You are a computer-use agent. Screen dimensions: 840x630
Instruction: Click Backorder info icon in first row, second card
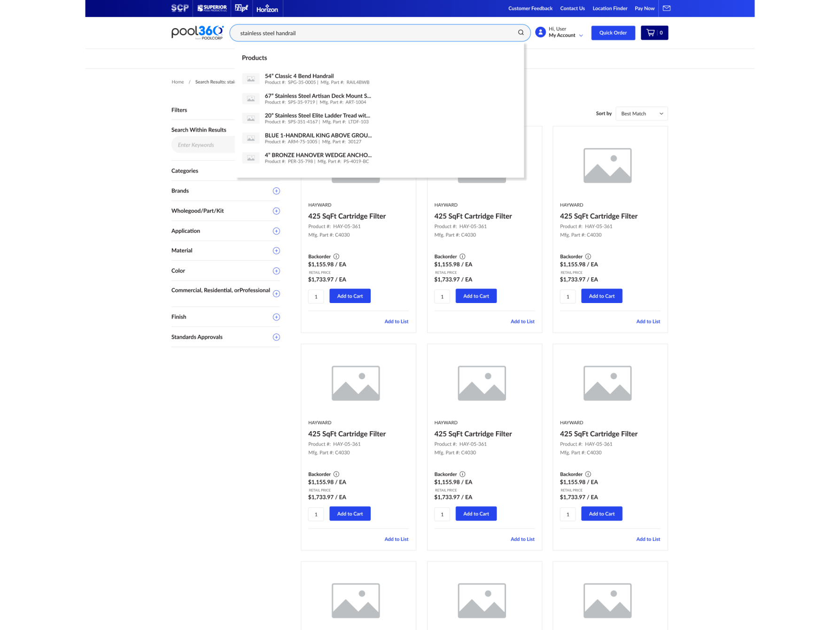pos(462,257)
